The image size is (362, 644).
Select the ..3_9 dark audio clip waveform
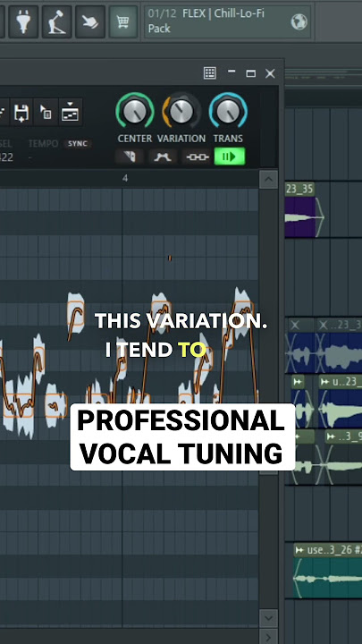click(x=342, y=464)
